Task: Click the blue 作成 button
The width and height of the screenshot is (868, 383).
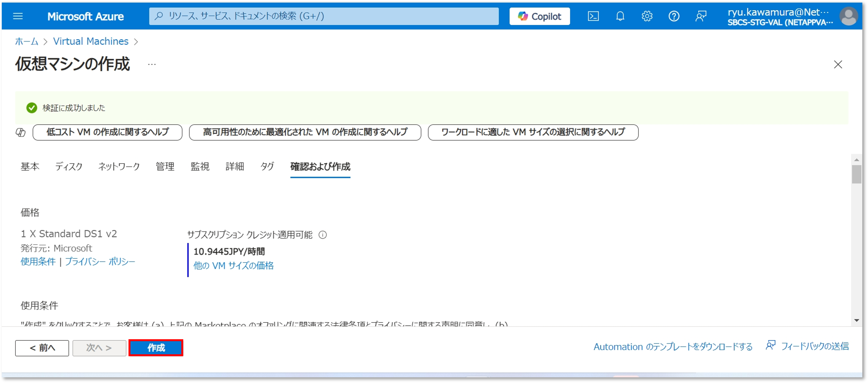Action: pyautogui.click(x=156, y=348)
